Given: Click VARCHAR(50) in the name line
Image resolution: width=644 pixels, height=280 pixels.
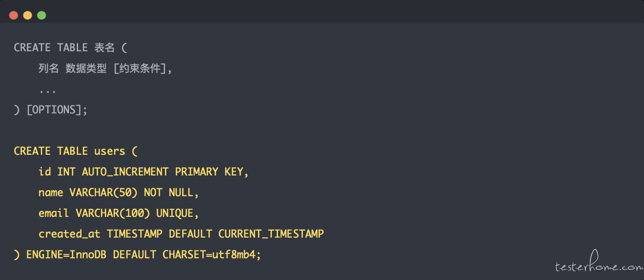Looking at the screenshot, I should [x=103, y=192].
